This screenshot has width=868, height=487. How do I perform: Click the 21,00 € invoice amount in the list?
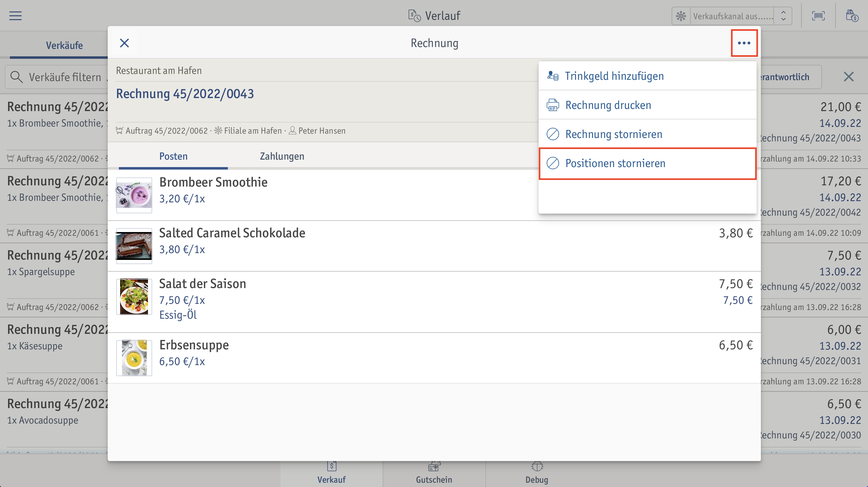(x=841, y=107)
